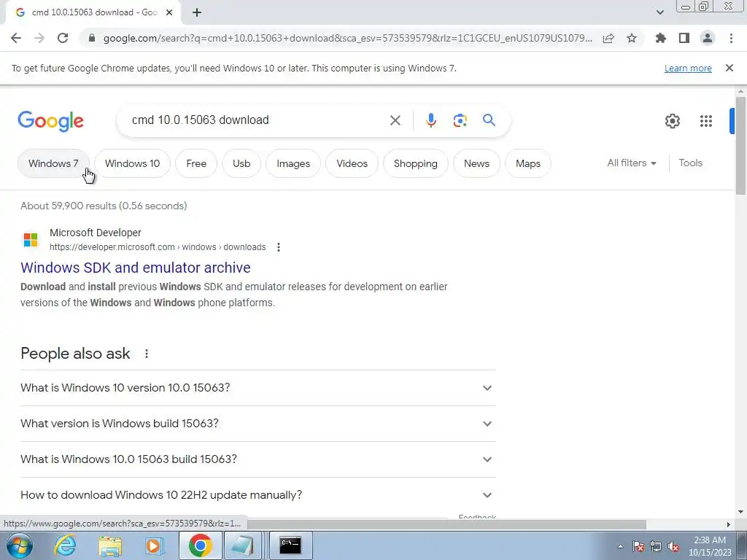747x560 pixels.
Task: Submit search with the magnifier icon
Action: click(x=489, y=120)
